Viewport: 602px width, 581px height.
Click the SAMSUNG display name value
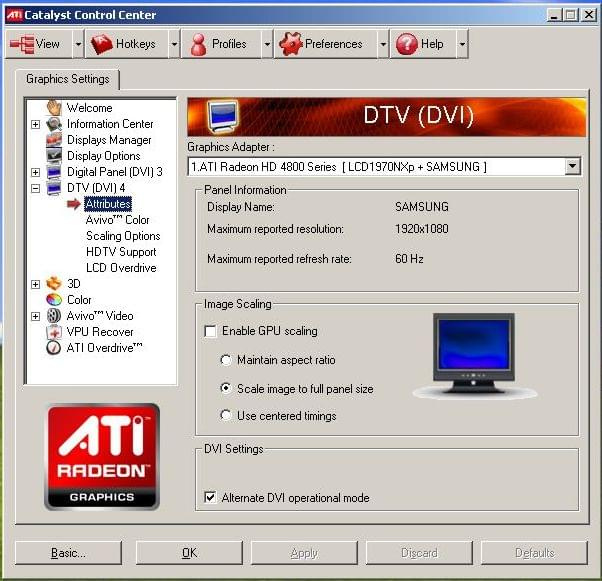pyautogui.click(x=422, y=207)
